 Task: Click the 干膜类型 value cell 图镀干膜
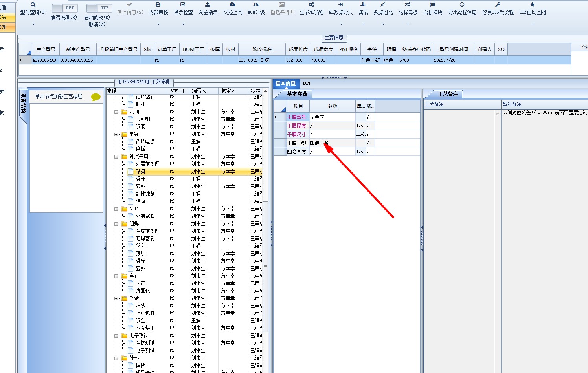click(x=332, y=143)
